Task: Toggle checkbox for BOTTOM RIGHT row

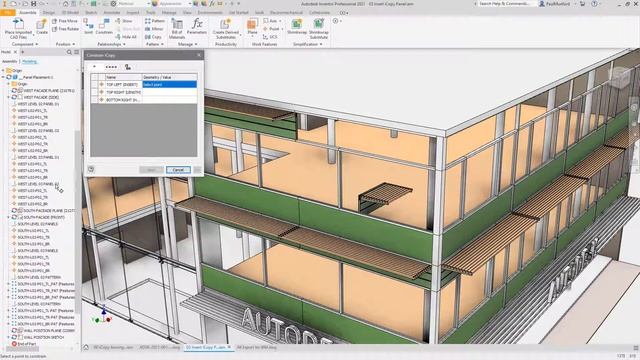Action: click(x=94, y=100)
